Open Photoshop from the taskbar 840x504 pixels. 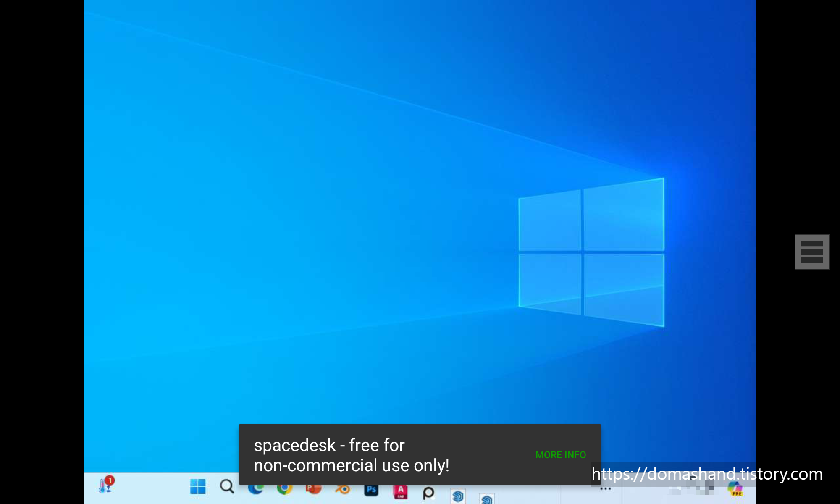371,491
